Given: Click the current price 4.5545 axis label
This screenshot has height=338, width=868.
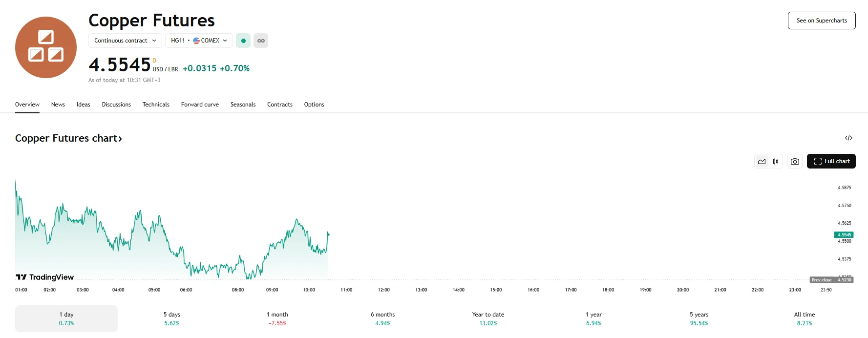Looking at the screenshot, I should pos(844,235).
